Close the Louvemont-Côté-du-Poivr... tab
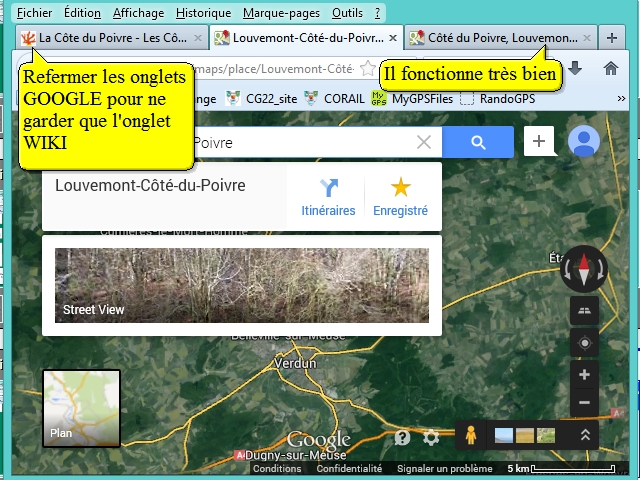The width and height of the screenshot is (640, 480). click(393, 38)
